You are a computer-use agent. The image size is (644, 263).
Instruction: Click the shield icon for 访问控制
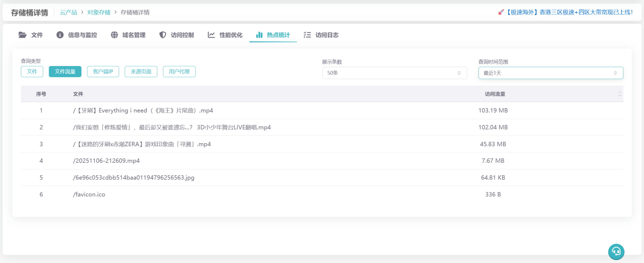[x=163, y=35]
